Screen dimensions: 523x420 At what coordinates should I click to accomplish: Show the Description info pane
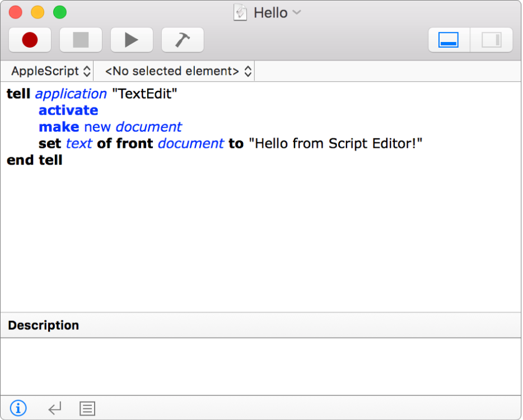tap(18, 408)
